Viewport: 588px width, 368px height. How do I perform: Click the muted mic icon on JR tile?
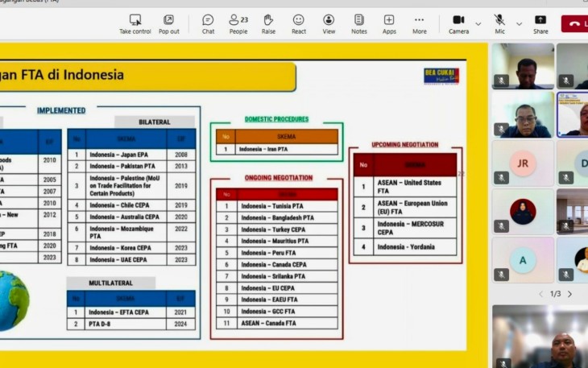tap(501, 178)
